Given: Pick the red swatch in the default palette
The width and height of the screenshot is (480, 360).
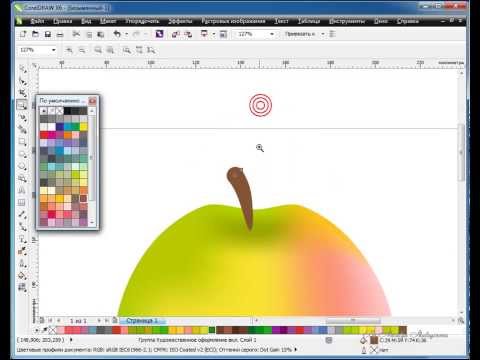Looking at the screenshot, I should click(44, 135).
